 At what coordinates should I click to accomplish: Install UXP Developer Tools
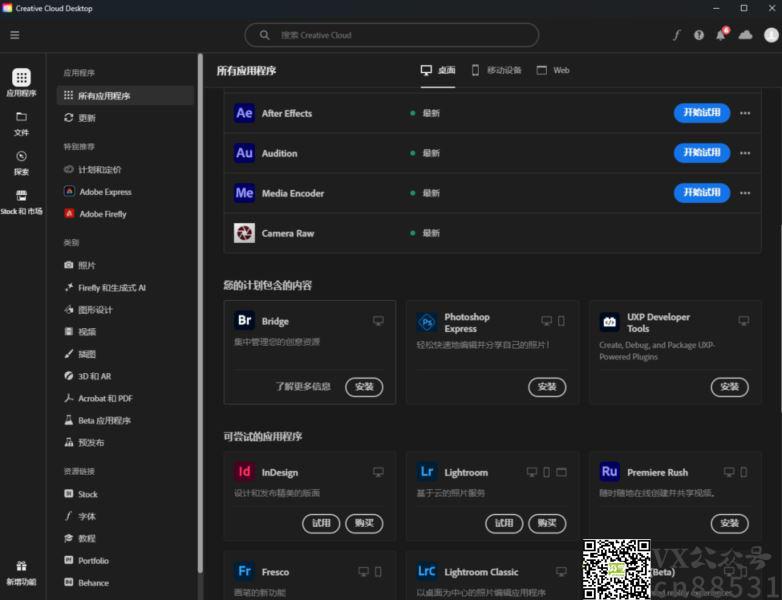[x=730, y=387]
